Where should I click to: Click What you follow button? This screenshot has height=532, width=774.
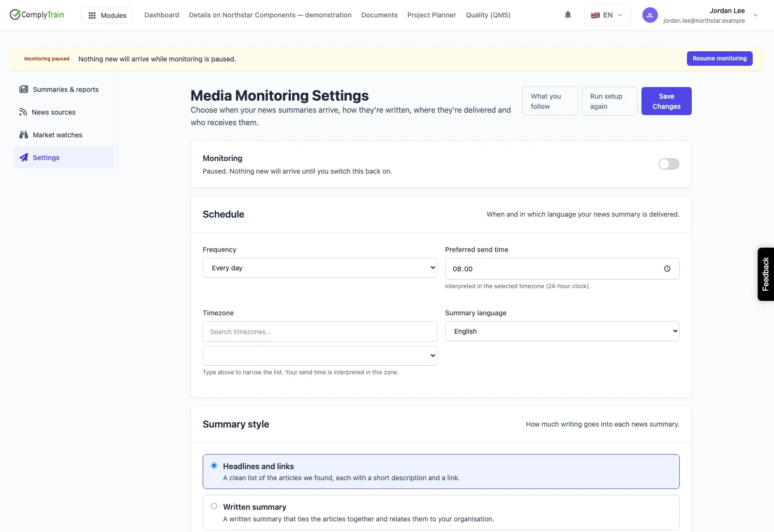click(550, 101)
